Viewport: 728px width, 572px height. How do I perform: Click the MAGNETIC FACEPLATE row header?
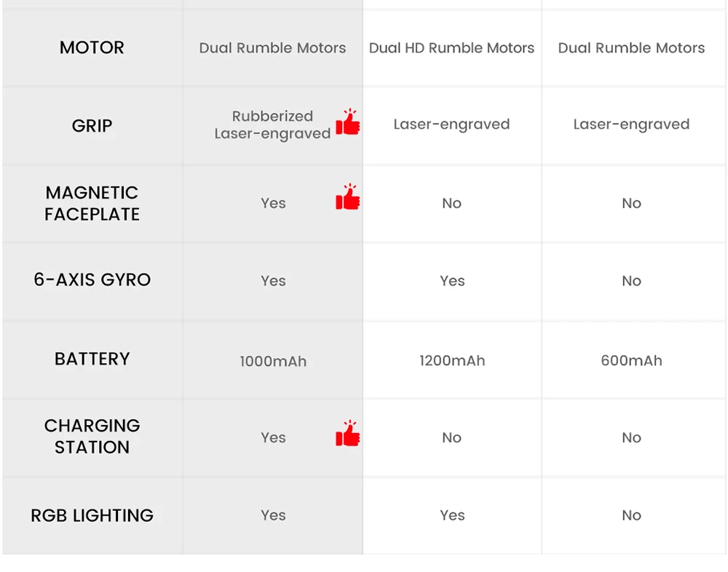[92, 204]
